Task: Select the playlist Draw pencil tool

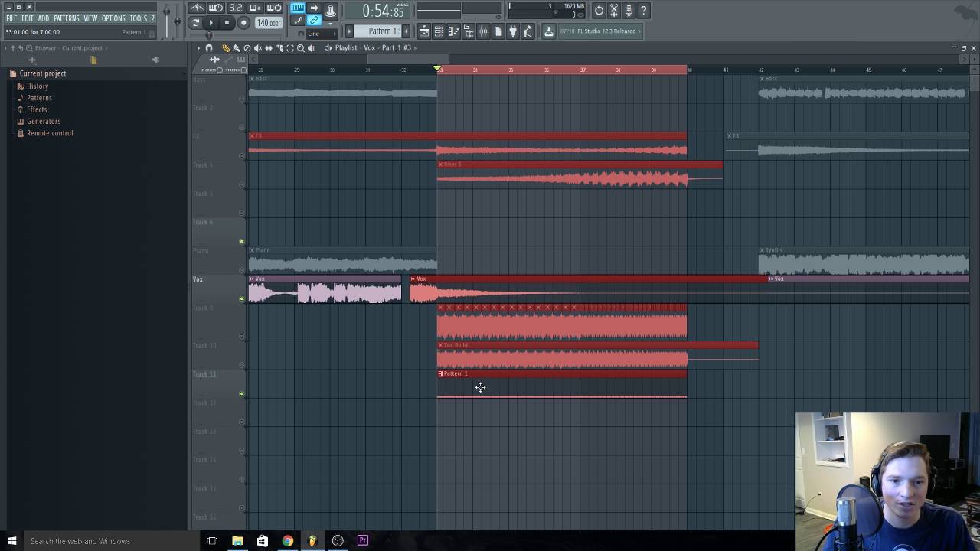Action: click(226, 48)
